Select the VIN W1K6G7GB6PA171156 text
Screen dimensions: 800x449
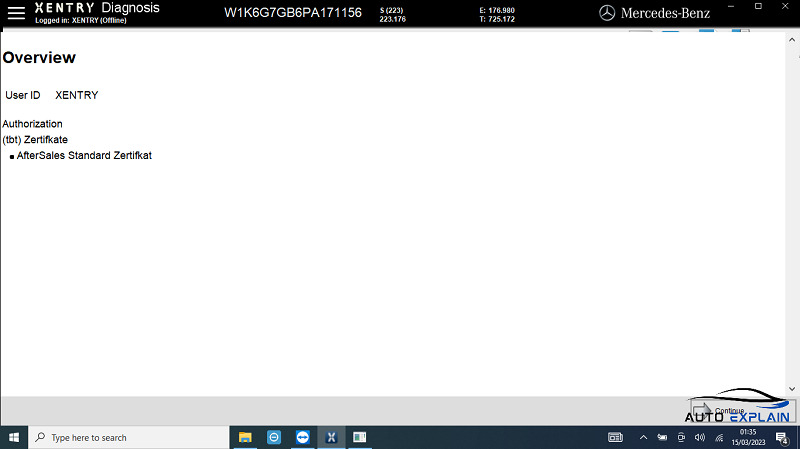[x=293, y=13]
